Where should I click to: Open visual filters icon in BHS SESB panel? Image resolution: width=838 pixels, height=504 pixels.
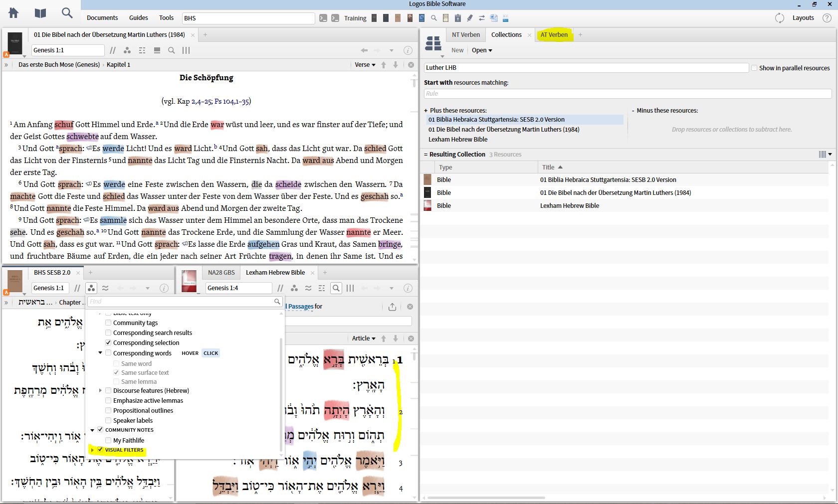(91, 288)
